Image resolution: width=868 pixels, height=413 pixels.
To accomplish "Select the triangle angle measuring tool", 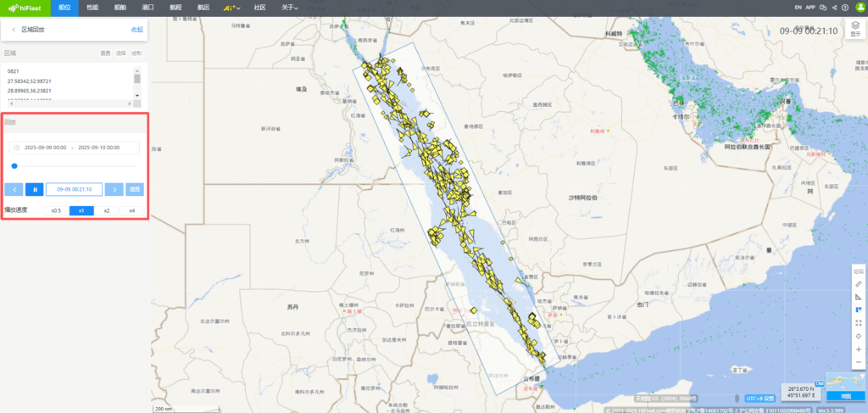I will 859,297.
